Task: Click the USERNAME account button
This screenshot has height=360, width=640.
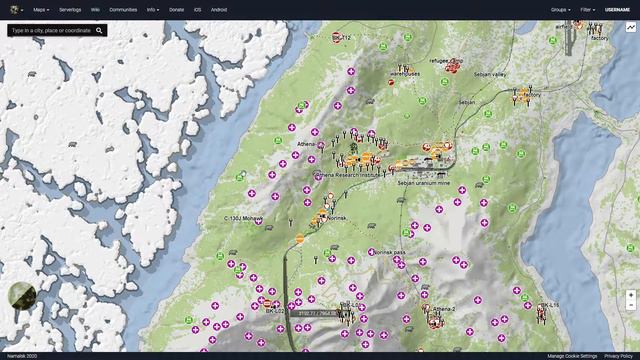Action: [618, 10]
